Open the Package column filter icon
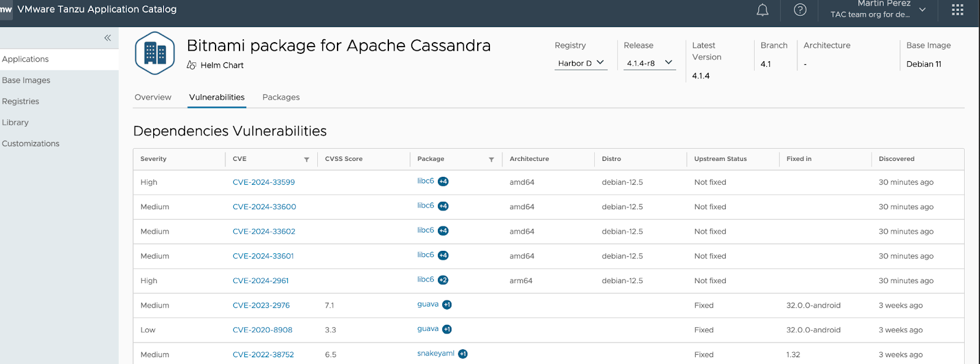The image size is (980, 364). click(491, 159)
